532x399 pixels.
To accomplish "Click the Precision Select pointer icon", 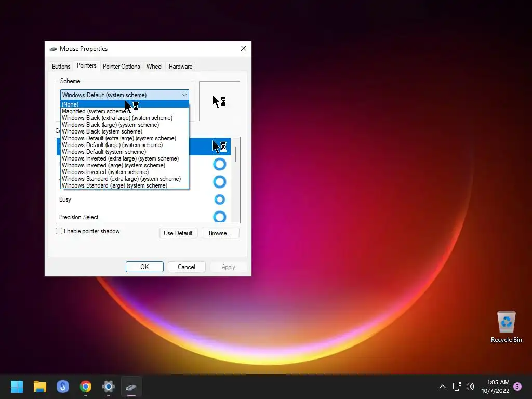I will [220, 217].
